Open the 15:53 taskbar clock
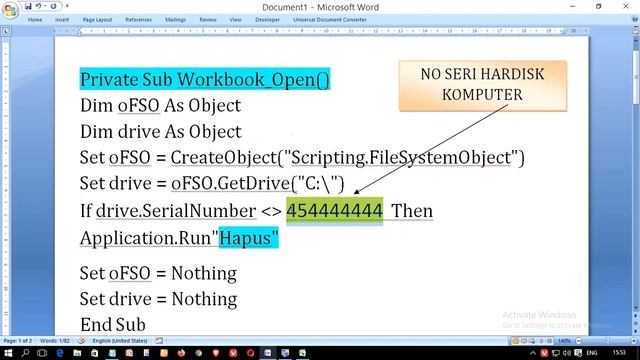 619,353
